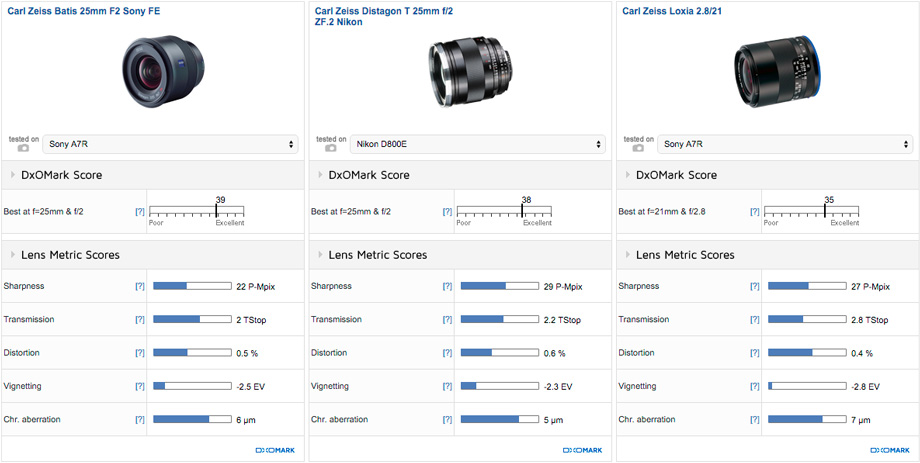Click help icon next to Distagon Transmission
The image size is (920, 463).
pos(447,320)
